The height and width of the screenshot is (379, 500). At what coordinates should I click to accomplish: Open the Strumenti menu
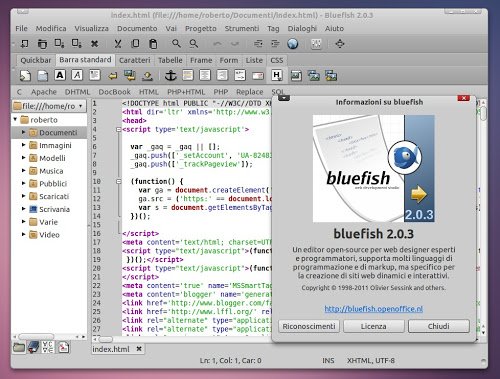[x=242, y=29]
